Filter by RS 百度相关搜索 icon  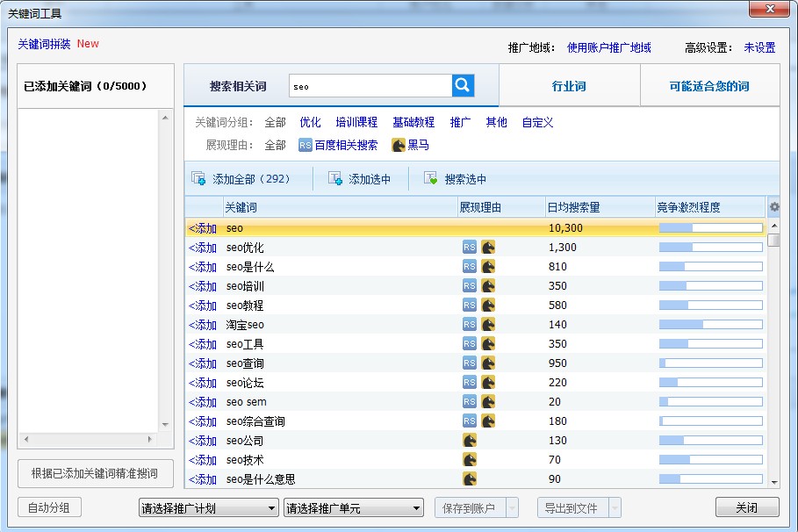[x=305, y=146]
